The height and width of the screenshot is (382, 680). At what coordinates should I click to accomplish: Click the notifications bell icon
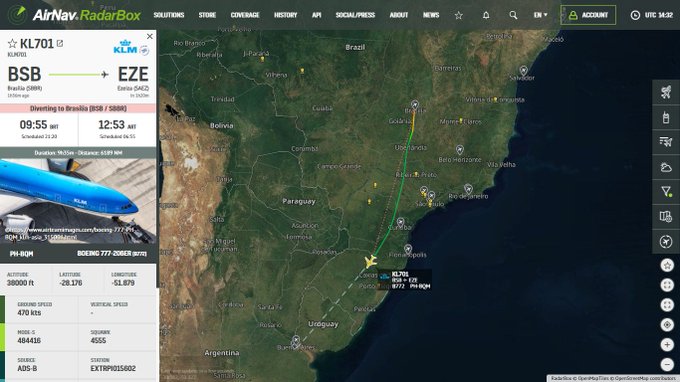(486, 15)
